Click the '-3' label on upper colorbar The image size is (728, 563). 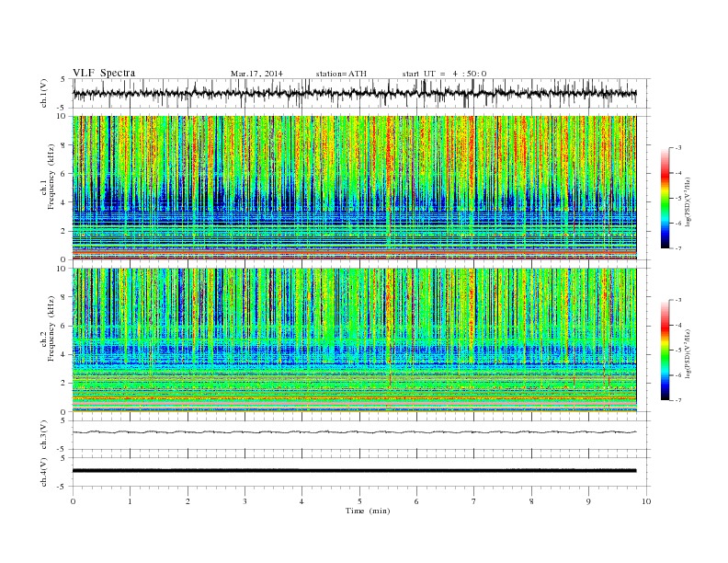677,148
